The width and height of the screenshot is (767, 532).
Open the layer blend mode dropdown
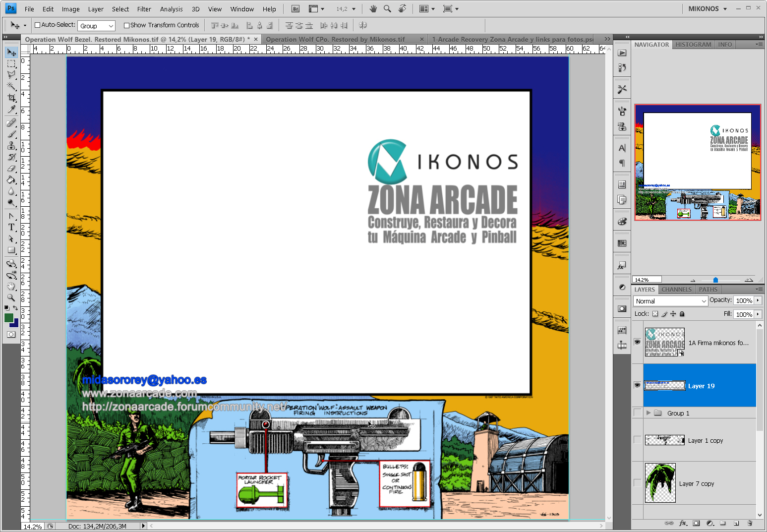click(x=670, y=301)
